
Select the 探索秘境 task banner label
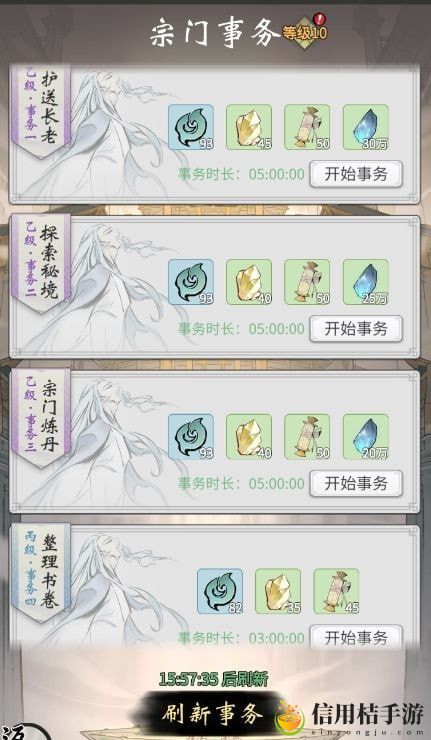tap(41, 263)
